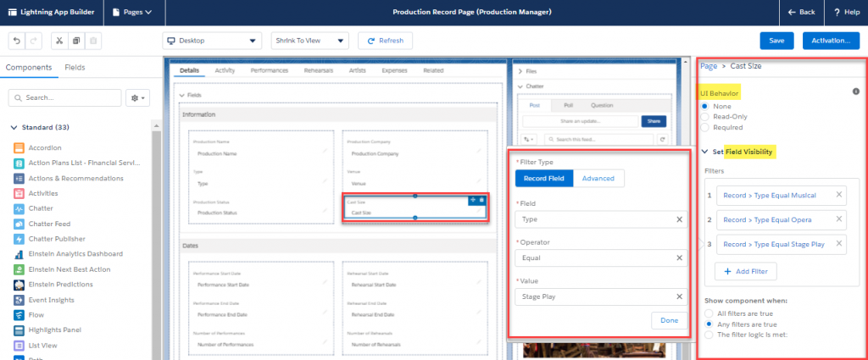The height and width of the screenshot is (360, 868).
Task: Collapse the Chatter section on canvas
Action: pyautogui.click(x=520, y=86)
